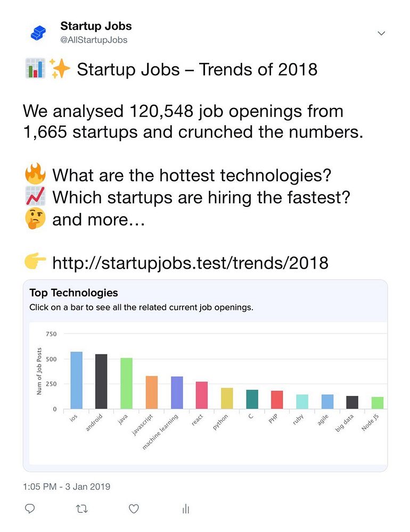This screenshot has width=410, height=532.
Task: Click the Startup Jobs profile avatar
Action: click(38, 32)
